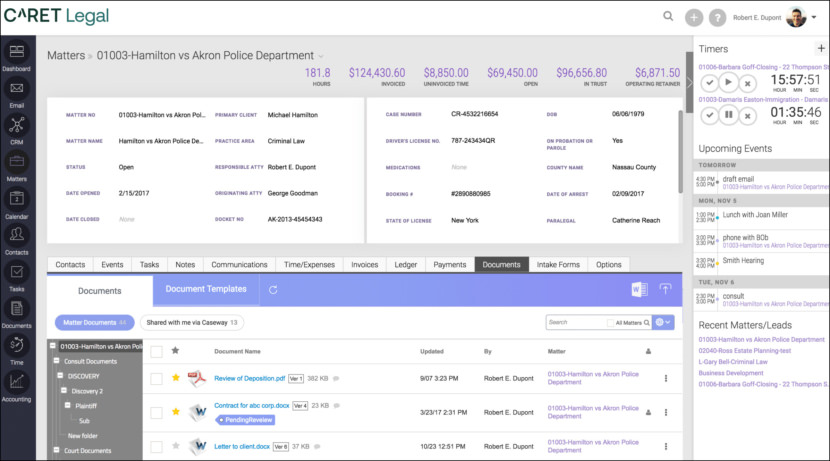This screenshot has height=461, width=830.
Task: Collapse the right side panel arrow
Action: [x=689, y=83]
